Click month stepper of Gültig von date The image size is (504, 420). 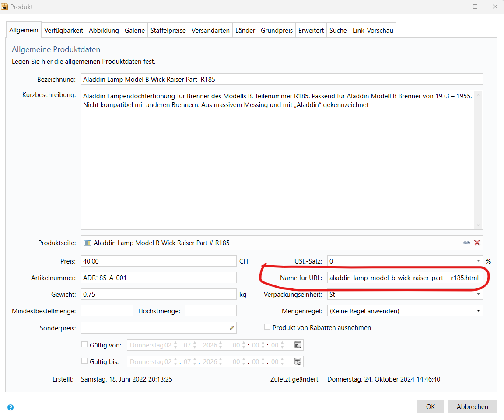(195, 345)
